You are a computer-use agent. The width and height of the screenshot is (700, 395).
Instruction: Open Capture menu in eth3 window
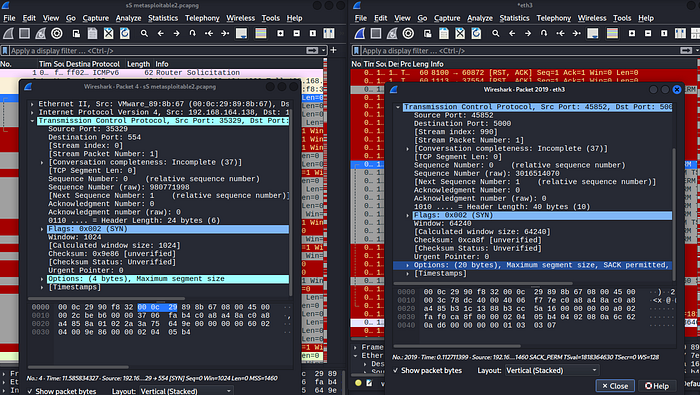point(447,18)
